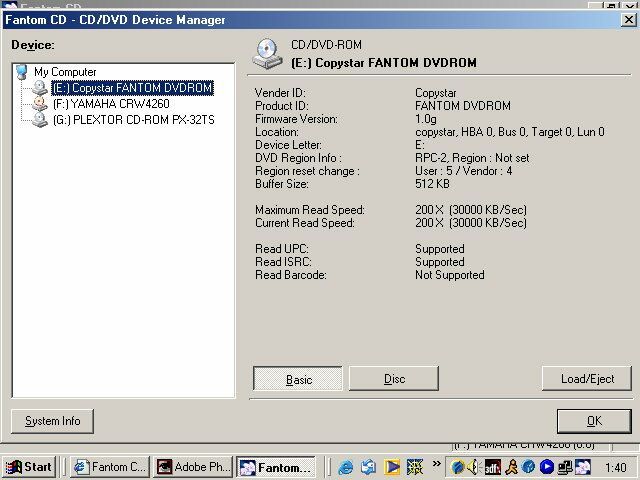Click the Outlook Express Quick Launch icon

[369, 467]
